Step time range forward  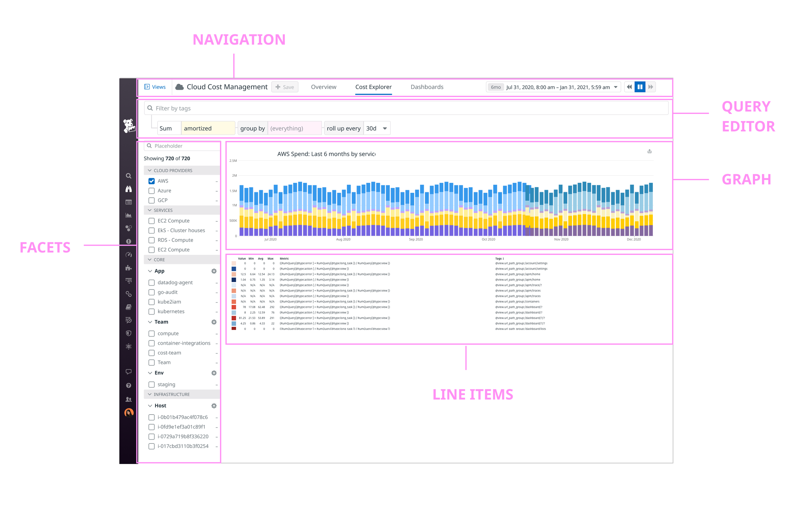(x=651, y=87)
